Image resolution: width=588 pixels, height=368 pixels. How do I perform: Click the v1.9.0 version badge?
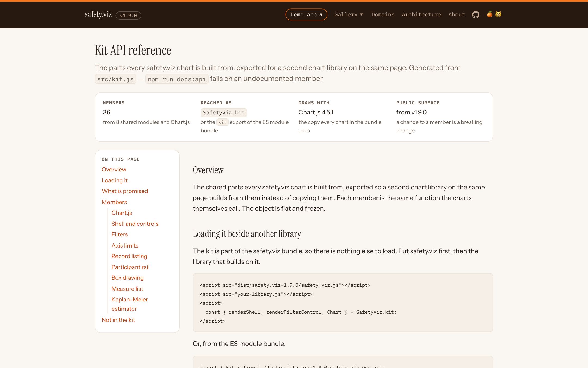tap(128, 16)
